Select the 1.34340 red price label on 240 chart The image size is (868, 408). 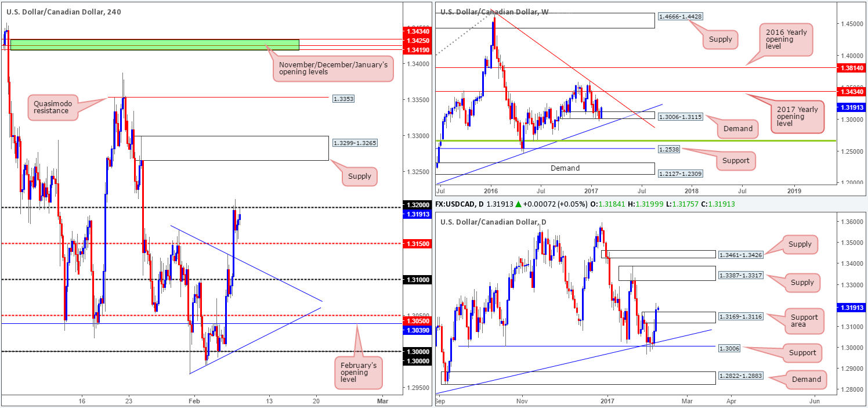(417, 31)
